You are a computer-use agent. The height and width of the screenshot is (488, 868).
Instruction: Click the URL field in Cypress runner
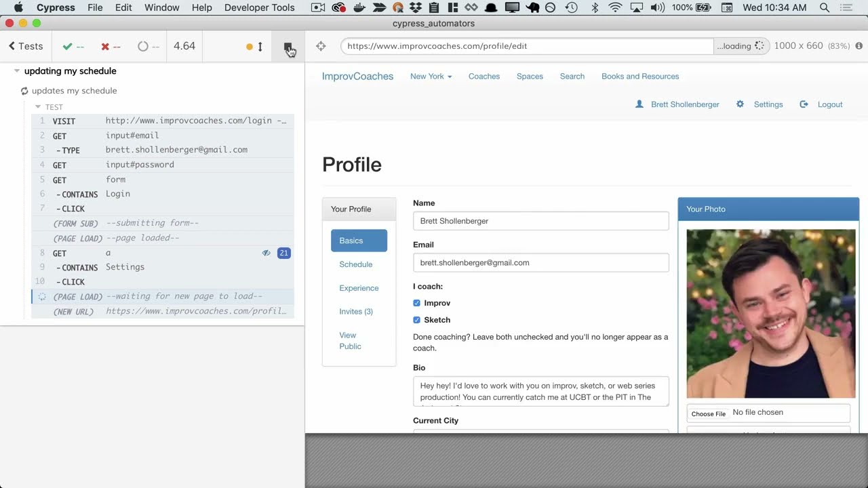coord(528,46)
